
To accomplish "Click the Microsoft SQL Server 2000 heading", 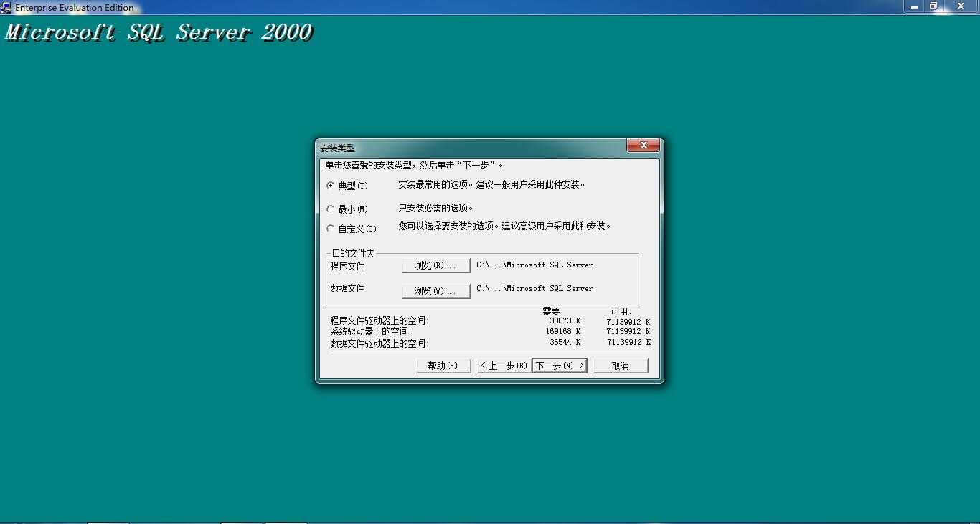I will (159, 32).
